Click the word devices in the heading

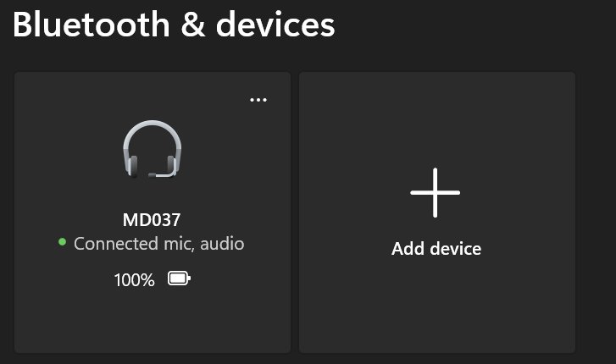pos(275,25)
